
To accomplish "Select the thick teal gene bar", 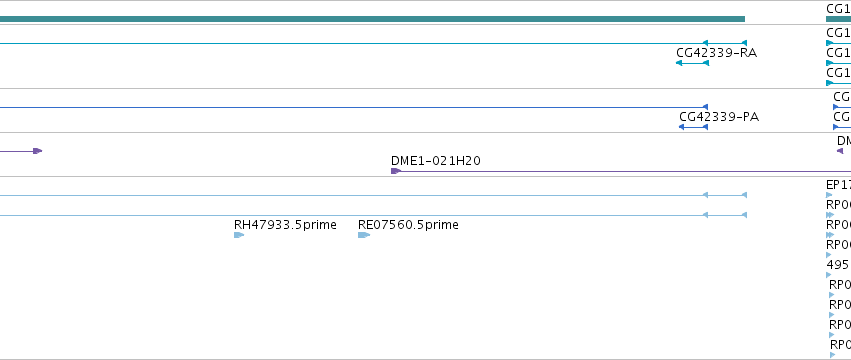I will (x=372, y=19).
